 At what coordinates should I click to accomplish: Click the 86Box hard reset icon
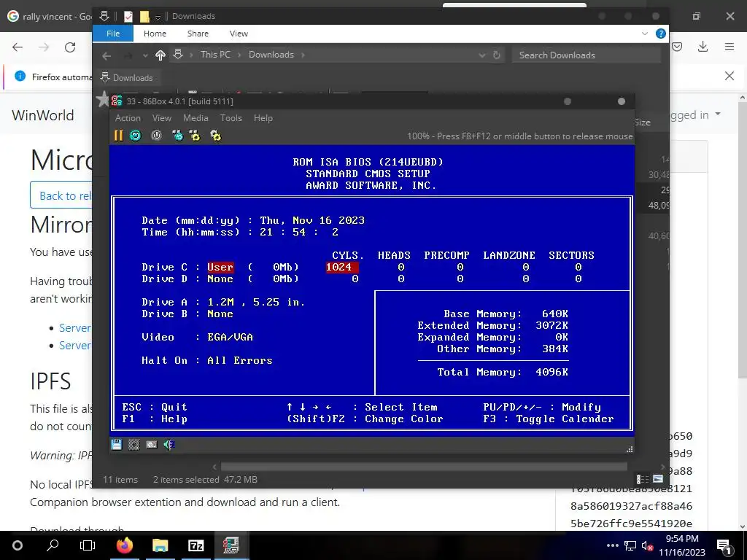click(x=136, y=136)
